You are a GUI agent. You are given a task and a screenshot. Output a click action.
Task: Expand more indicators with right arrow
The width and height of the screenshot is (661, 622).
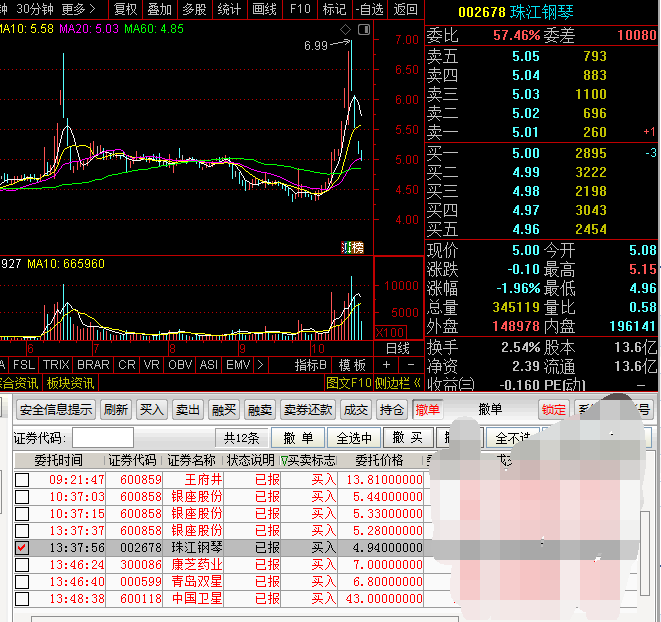pos(260,365)
